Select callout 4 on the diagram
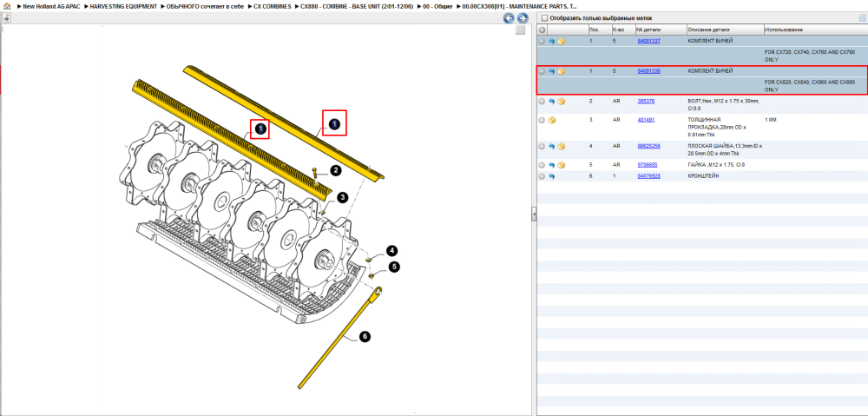 click(x=391, y=250)
